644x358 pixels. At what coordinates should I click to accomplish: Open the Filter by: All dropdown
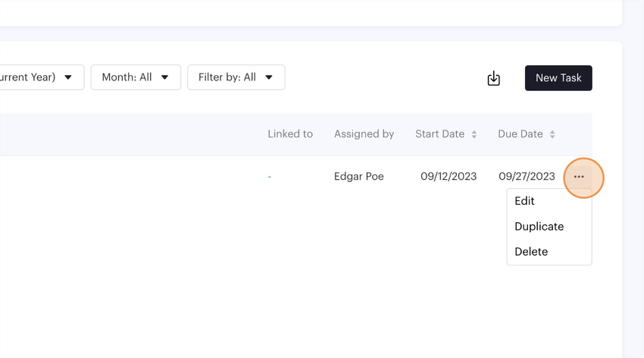[x=236, y=77]
